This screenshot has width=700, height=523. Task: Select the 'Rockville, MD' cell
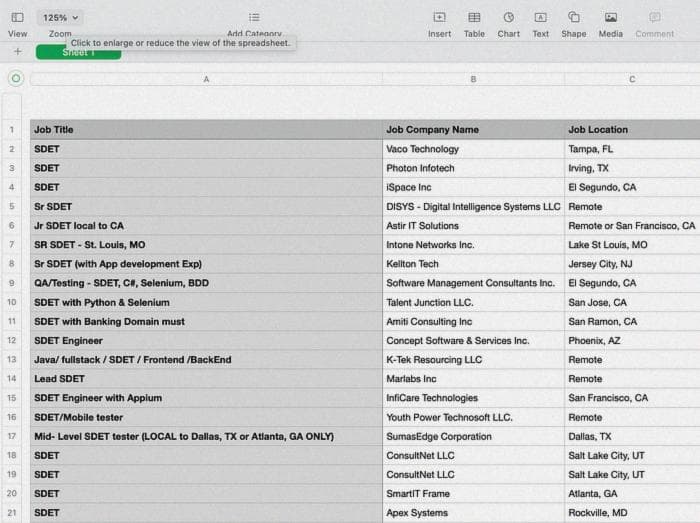coord(632,513)
